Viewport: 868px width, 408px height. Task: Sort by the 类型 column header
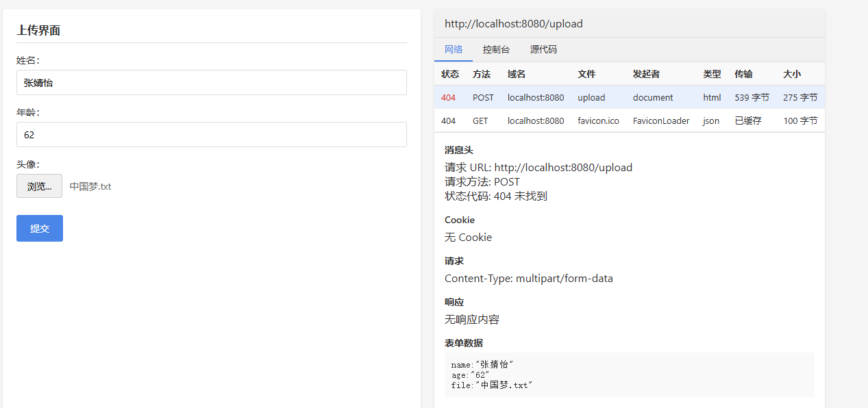click(712, 74)
